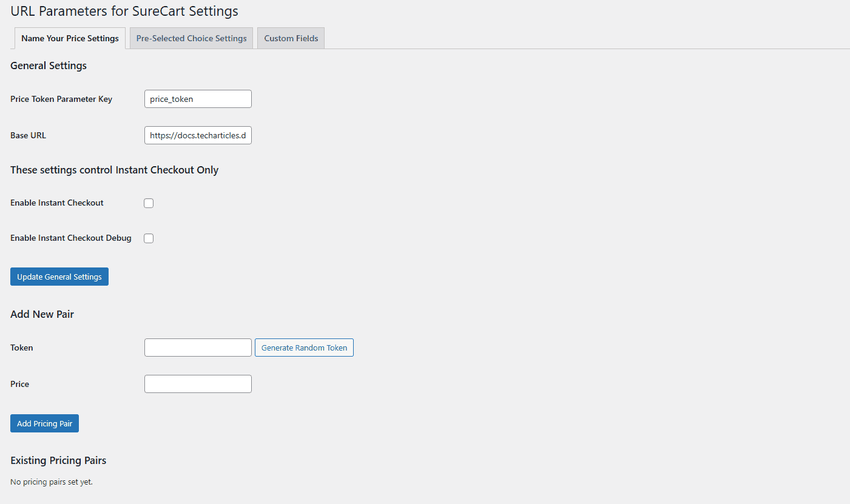
Task: Click Generate Random Token button
Action: (304, 348)
